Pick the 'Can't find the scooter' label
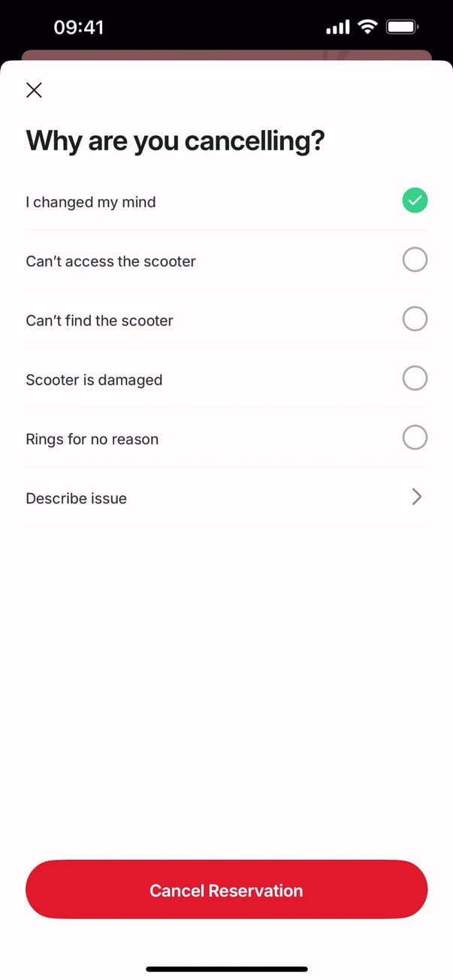The width and height of the screenshot is (453, 980). point(99,321)
